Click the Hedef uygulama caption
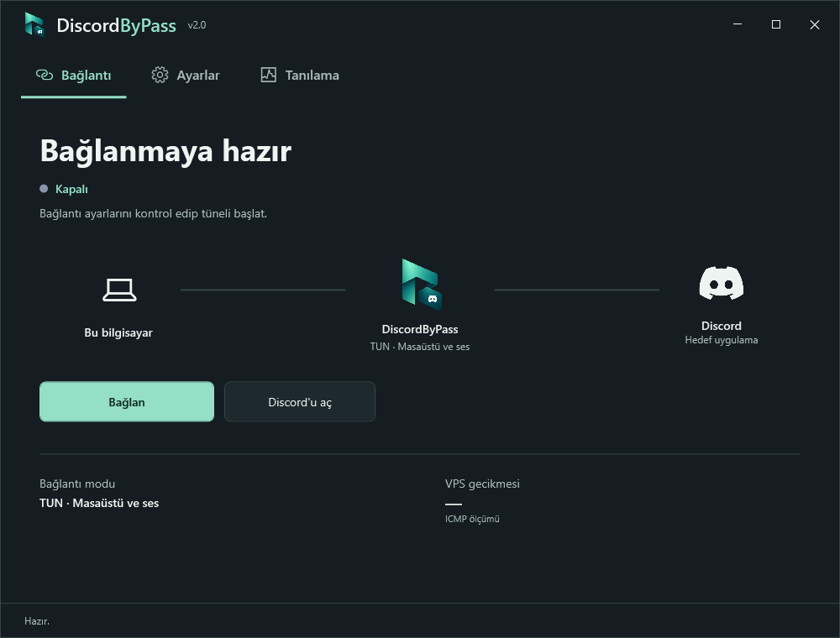 coord(721,341)
